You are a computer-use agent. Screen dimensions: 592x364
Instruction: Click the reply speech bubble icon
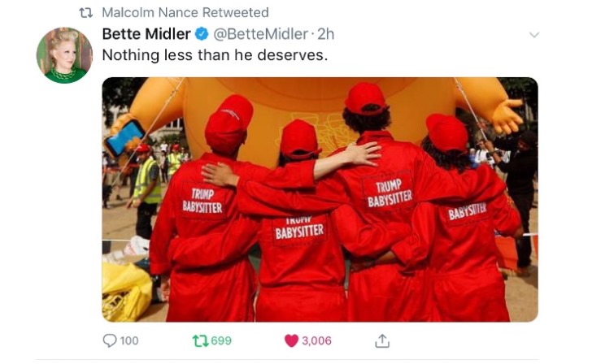pos(110,340)
